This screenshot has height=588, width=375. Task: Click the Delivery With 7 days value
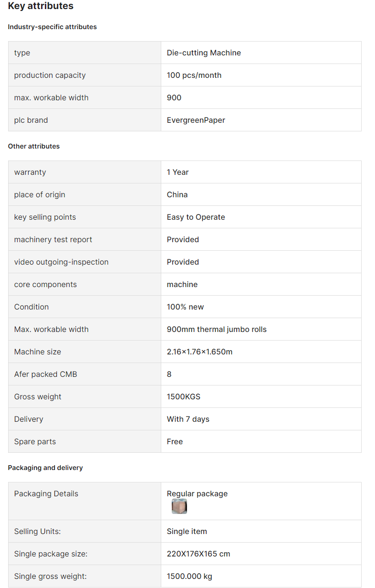coord(188,419)
